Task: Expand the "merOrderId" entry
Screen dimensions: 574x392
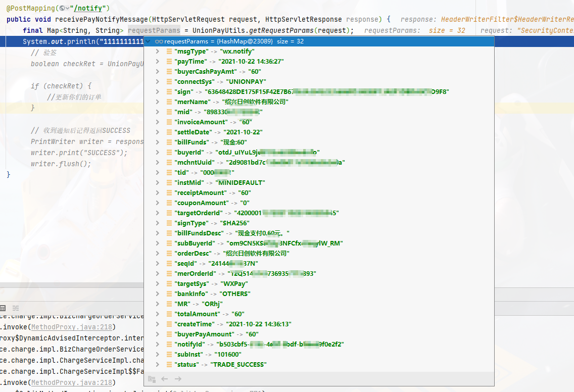Action: 158,273
